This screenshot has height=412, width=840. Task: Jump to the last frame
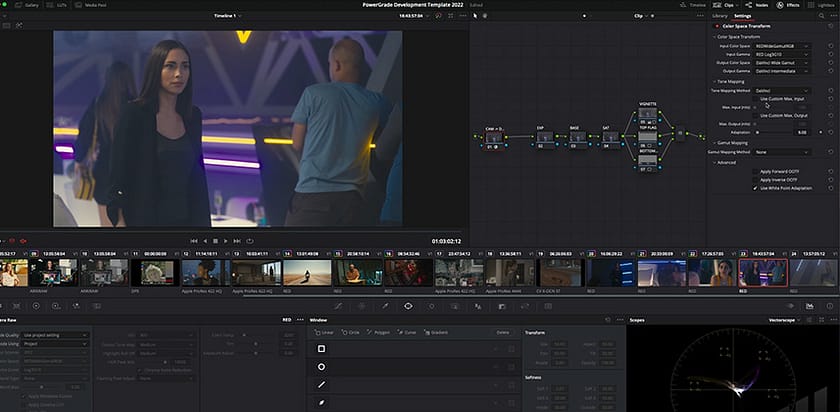click(237, 241)
